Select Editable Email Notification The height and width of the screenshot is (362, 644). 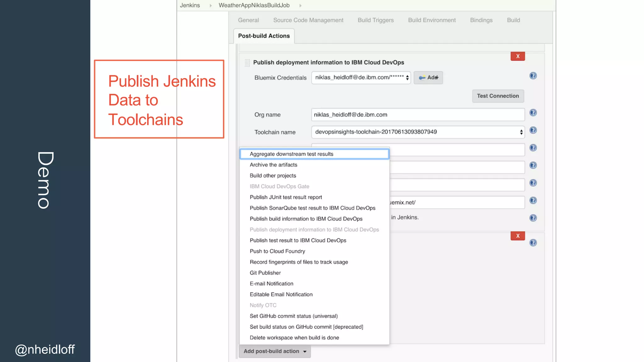(x=314, y=294)
